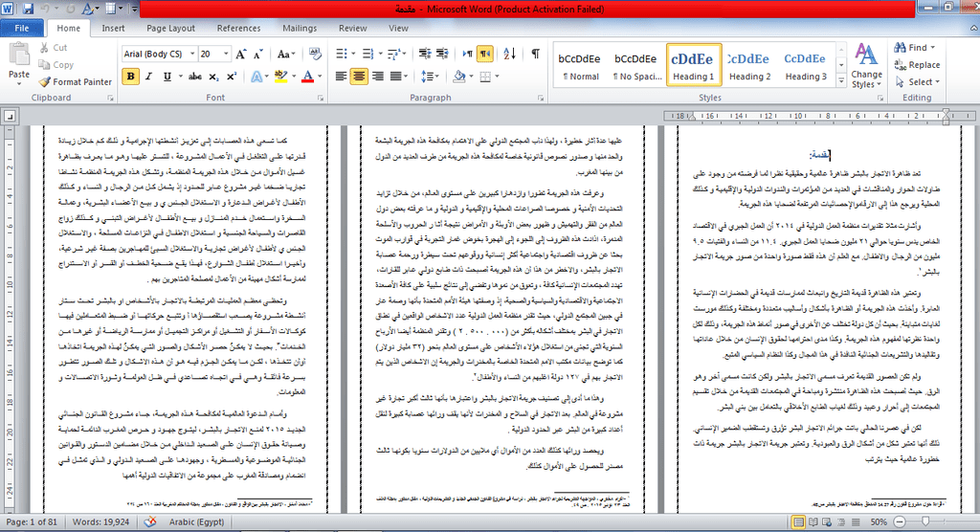Zoom out with the minus button
Screen dimensions: 980x532
(900, 522)
